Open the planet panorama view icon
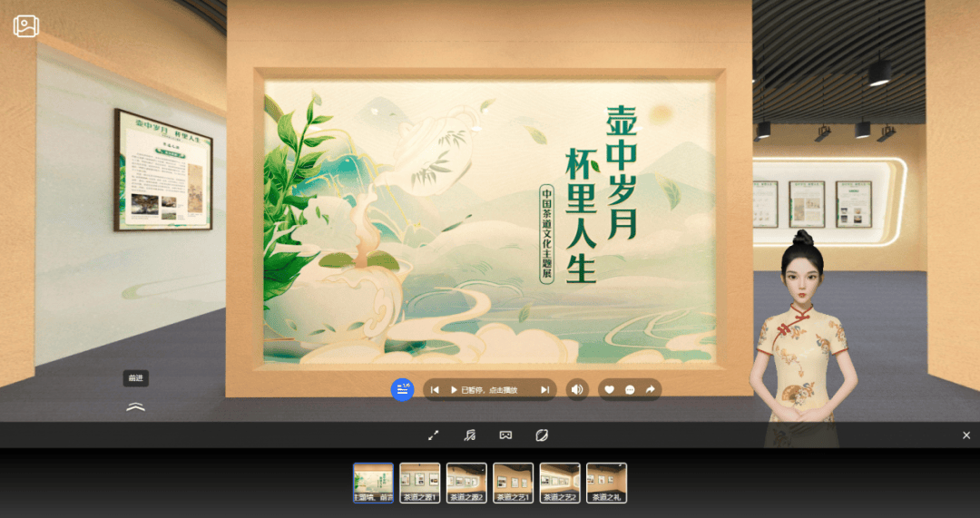The height and width of the screenshot is (518, 980). coord(542,435)
